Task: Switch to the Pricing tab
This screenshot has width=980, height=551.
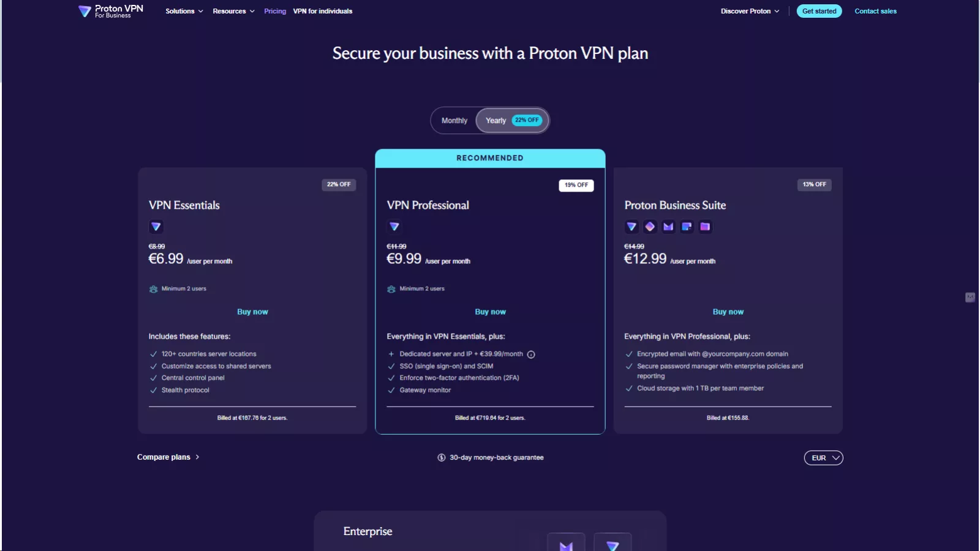Action: click(274, 10)
